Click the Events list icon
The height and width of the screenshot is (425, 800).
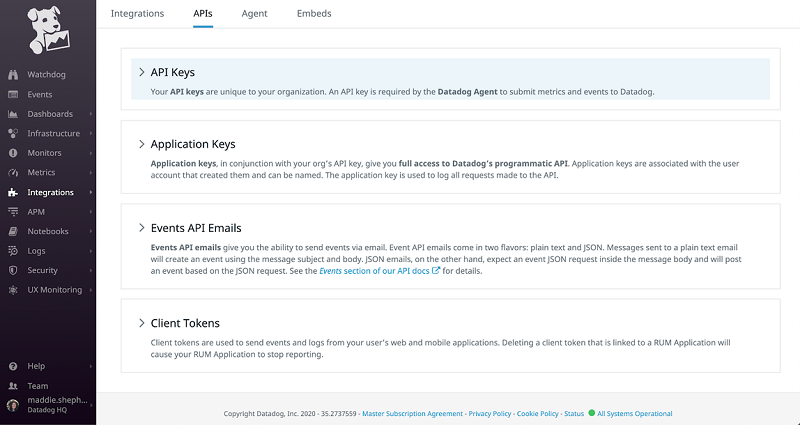click(13, 94)
